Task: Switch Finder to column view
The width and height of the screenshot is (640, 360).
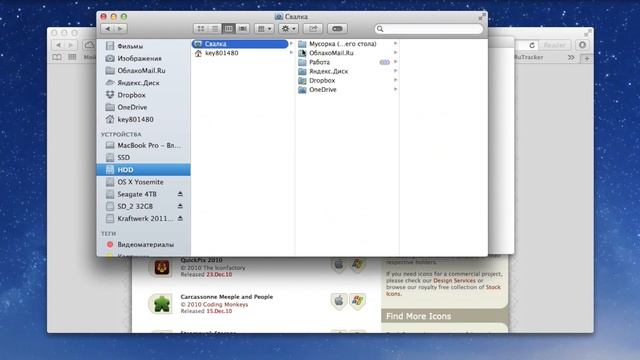Action: tap(229, 29)
